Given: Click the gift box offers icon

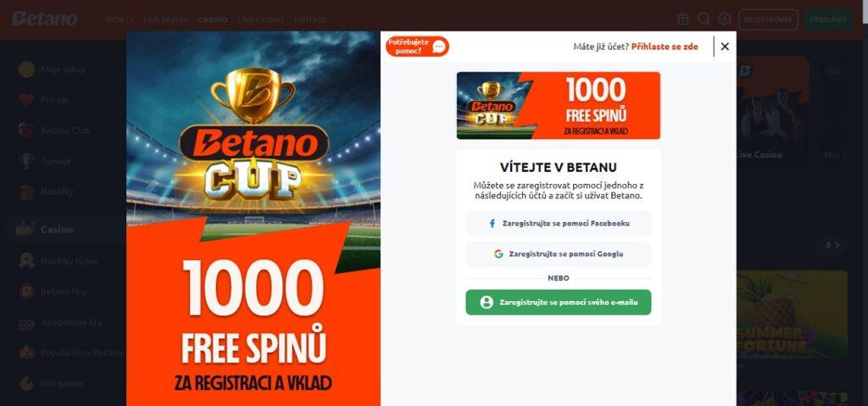Looking at the screenshot, I should (x=683, y=19).
